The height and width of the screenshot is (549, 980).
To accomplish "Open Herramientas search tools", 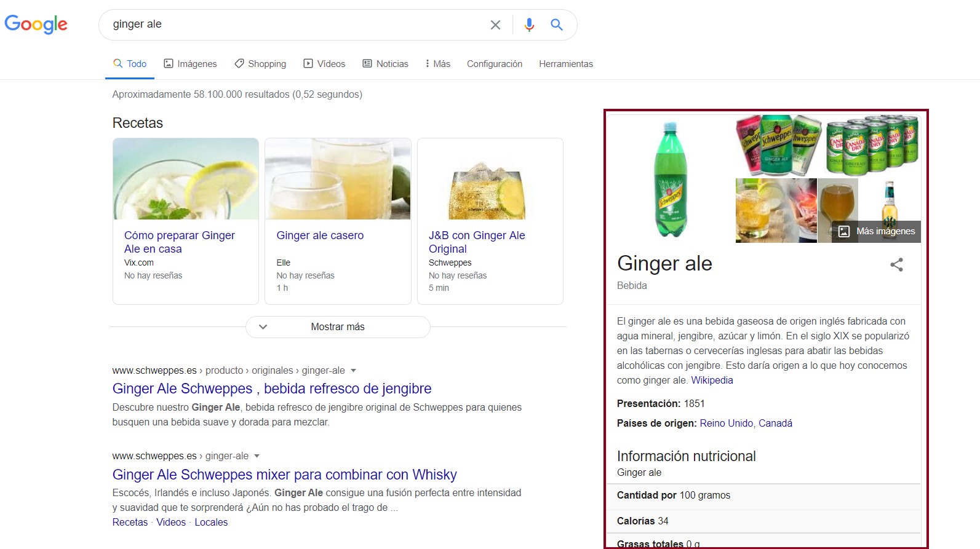I will point(565,64).
